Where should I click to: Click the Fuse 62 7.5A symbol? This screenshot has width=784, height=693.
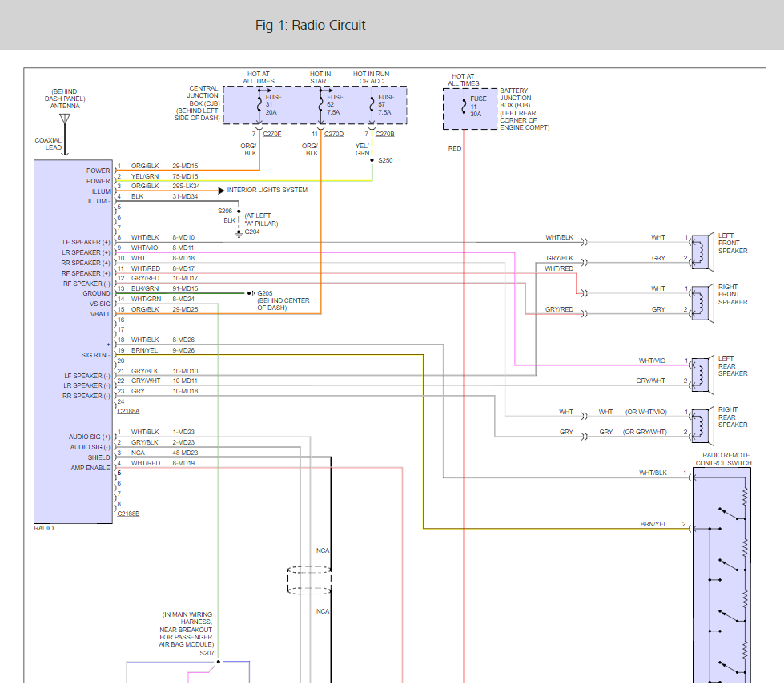pyautogui.click(x=320, y=104)
